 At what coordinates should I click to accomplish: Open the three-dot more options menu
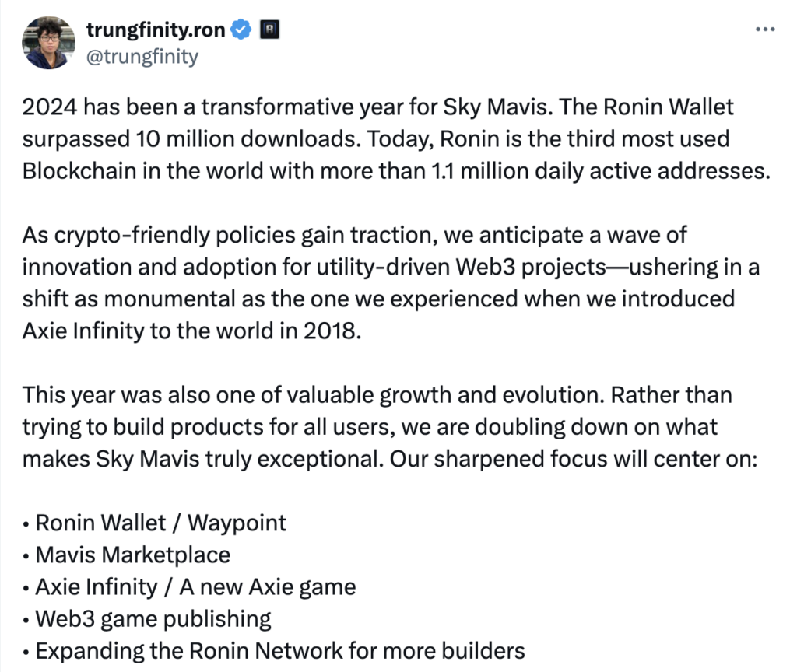[765, 30]
